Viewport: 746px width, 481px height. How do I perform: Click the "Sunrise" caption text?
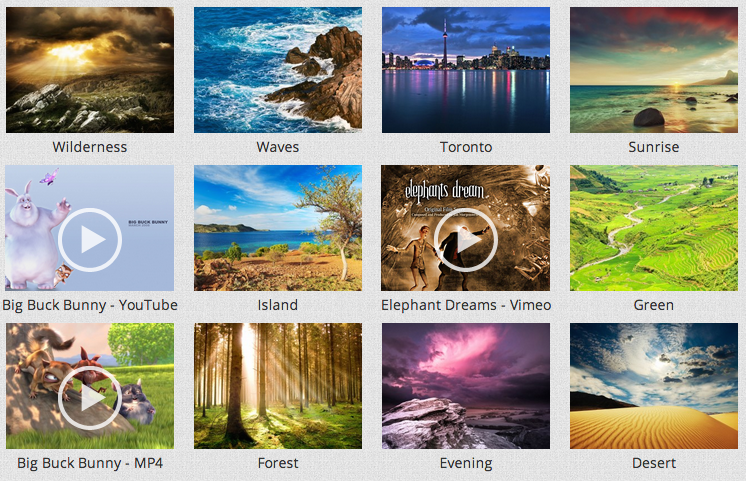click(654, 147)
